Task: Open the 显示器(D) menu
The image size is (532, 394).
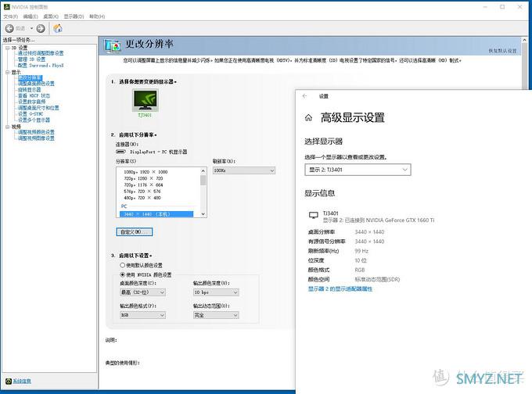Action: pyautogui.click(x=74, y=16)
